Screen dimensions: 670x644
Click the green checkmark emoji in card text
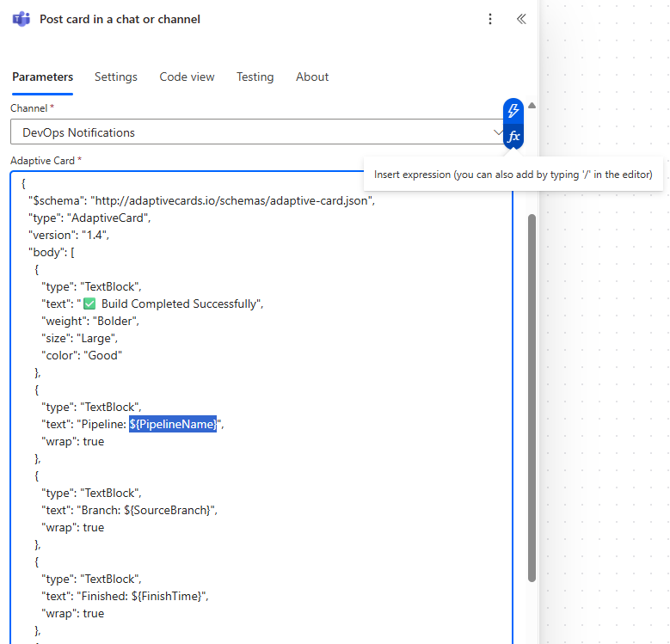pos(89,304)
